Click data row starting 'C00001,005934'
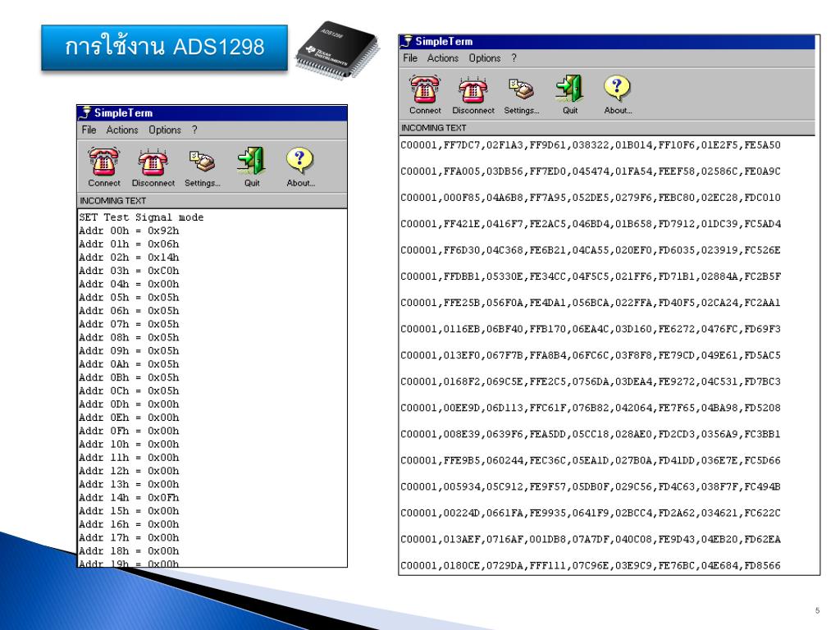 591,486
